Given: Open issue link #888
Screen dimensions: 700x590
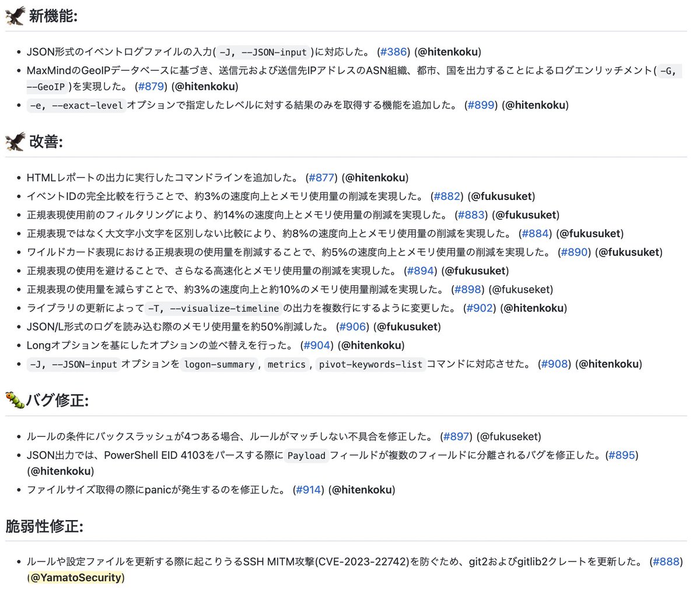Looking at the screenshot, I should tap(666, 562).
